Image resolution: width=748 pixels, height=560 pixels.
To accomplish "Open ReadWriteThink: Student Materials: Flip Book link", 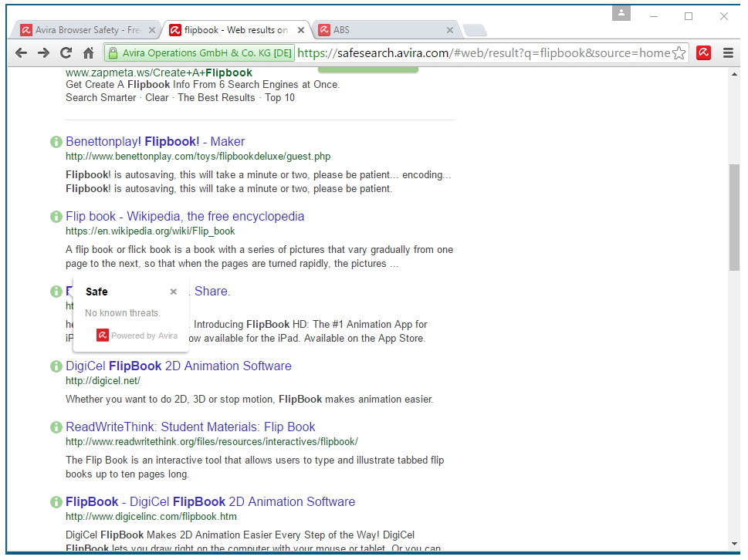I will click(x=191, y=427).
